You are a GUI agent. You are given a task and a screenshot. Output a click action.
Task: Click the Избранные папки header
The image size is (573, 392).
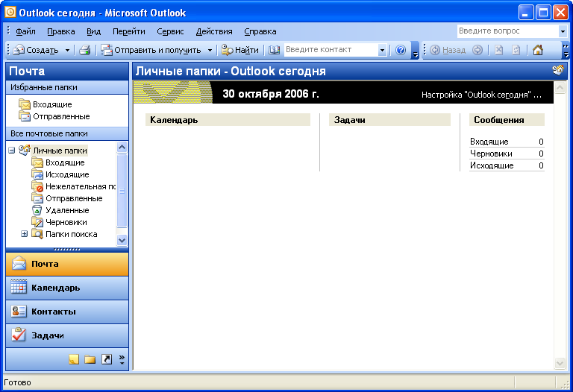[67, 87]
